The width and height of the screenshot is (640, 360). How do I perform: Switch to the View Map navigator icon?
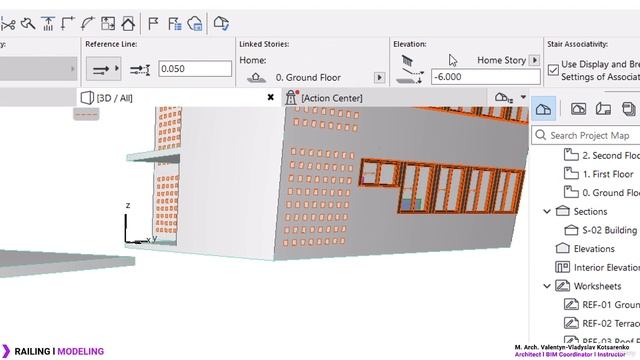click(578, 109)
